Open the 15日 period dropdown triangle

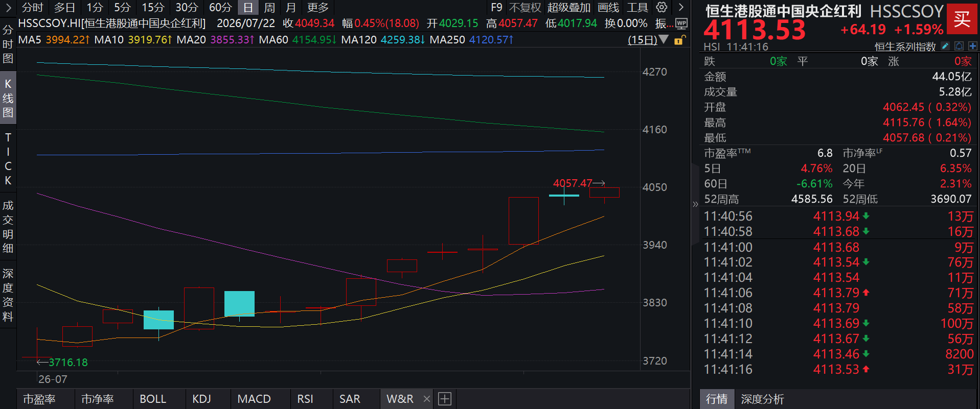coord(664,39)
